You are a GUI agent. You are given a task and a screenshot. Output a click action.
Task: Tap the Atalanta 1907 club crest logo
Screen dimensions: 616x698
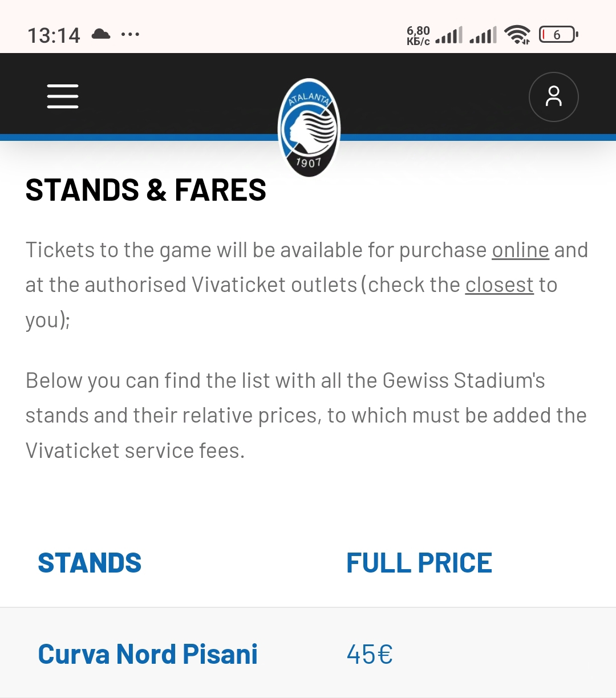tap(309, 128)
